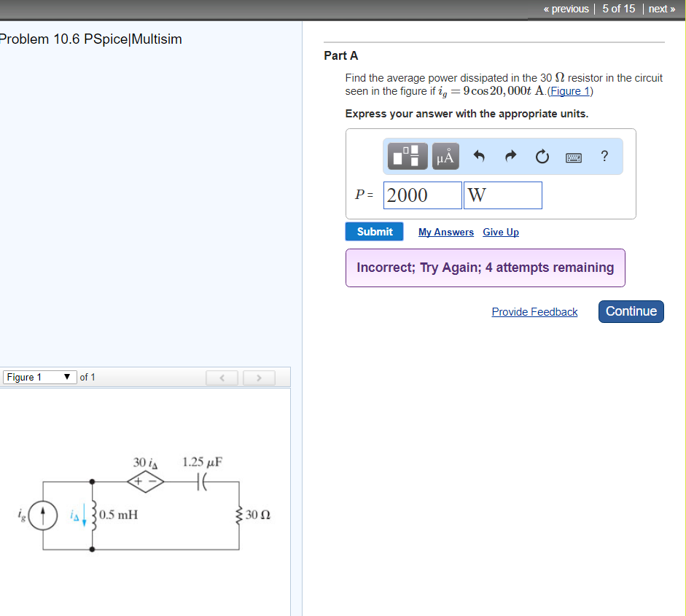Image resolution: width=686 pixels, height=616 pixels.
Task: Reset the answer with the refresh icon
Action: click(x=542, y=155)
